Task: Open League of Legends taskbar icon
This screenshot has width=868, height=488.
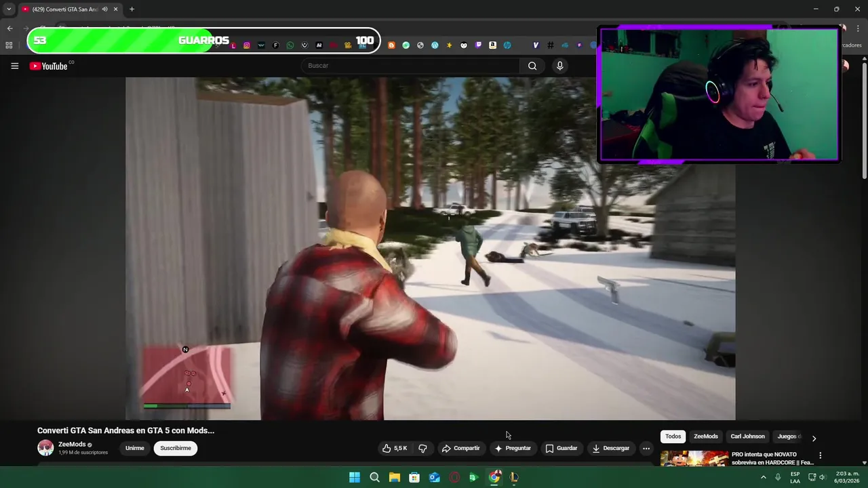Action: click(514, 477)
